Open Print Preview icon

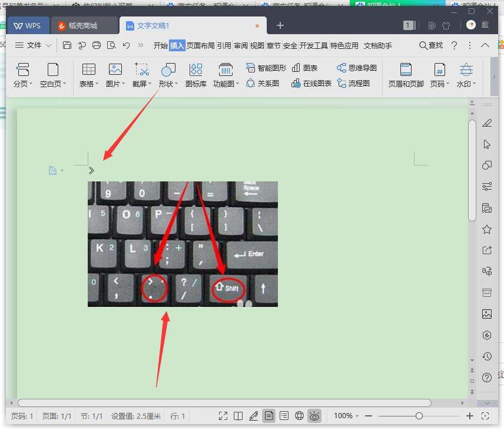[x=111, y=45]
